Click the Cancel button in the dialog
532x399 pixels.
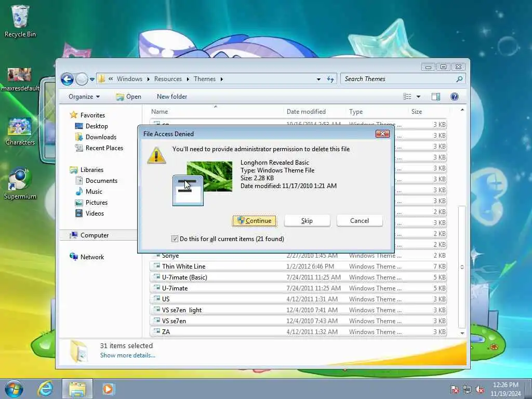click(x=360, y=221)
